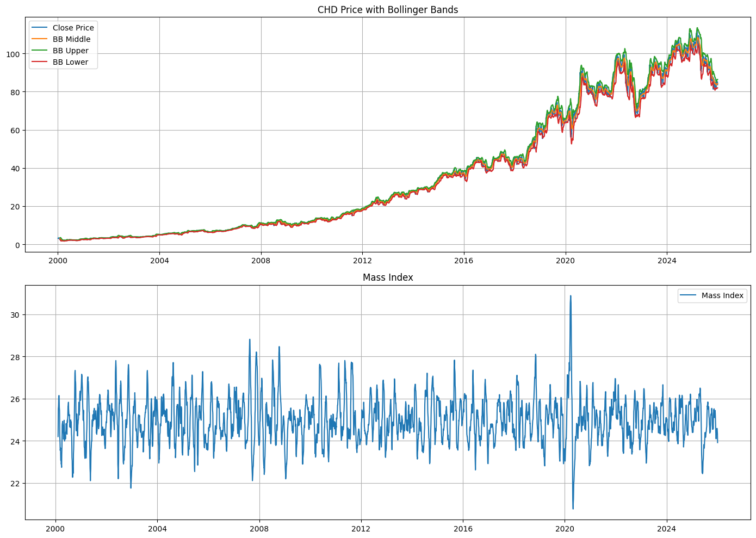Click the 24 tick on Mass Index y-axis
This screenshot has height=538, width=756.
[x=16, y=441]
